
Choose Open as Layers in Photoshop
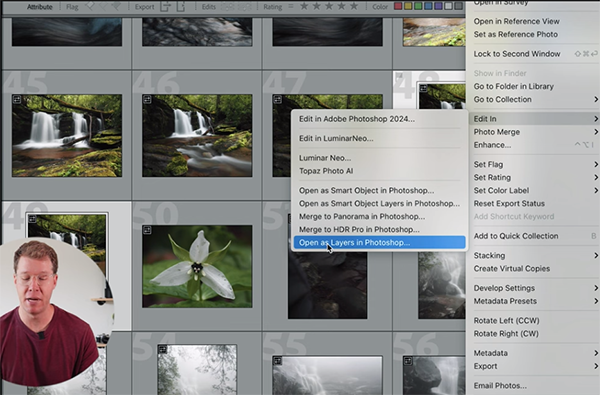[x=379, y=243]
